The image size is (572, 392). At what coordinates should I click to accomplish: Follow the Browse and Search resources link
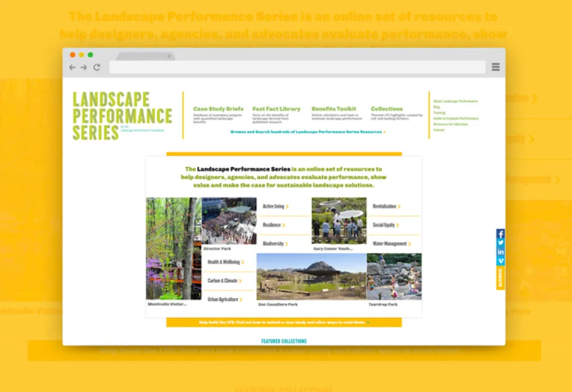308,132
